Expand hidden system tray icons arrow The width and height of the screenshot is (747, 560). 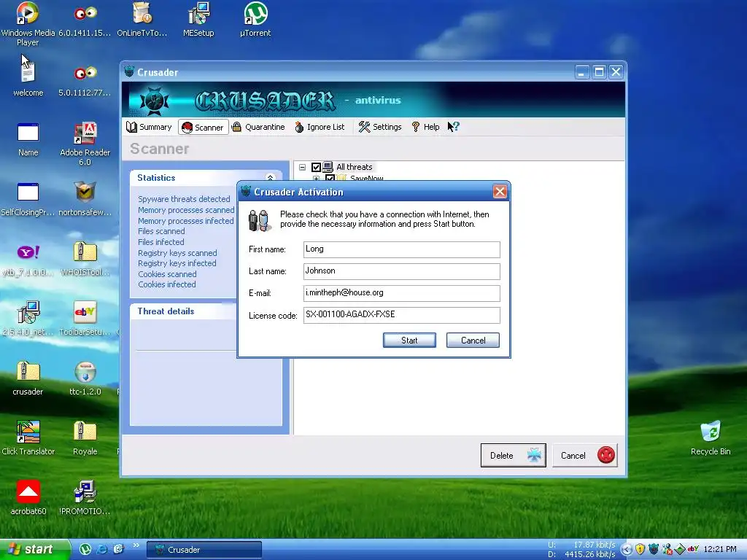coord(627,550)
